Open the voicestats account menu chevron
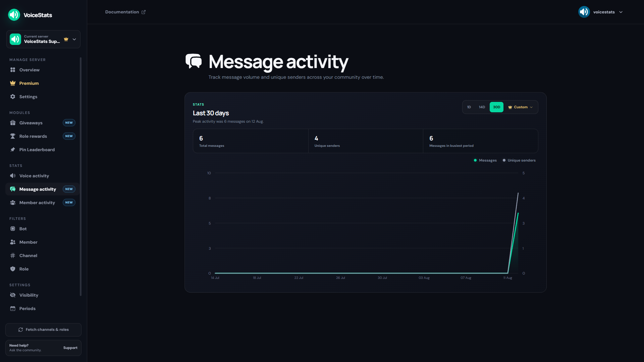Image resolution: width=644 pixels, height=362 pixels. (621, 12)
